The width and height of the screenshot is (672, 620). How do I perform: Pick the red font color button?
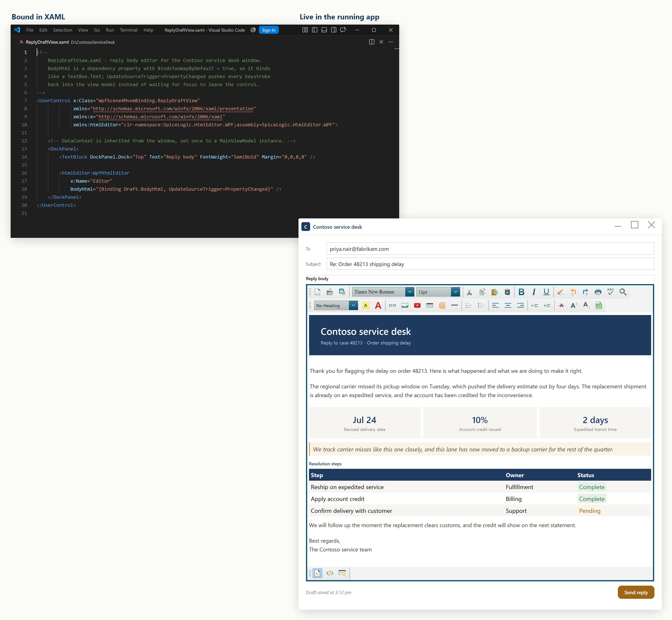[x=378, y=305]
